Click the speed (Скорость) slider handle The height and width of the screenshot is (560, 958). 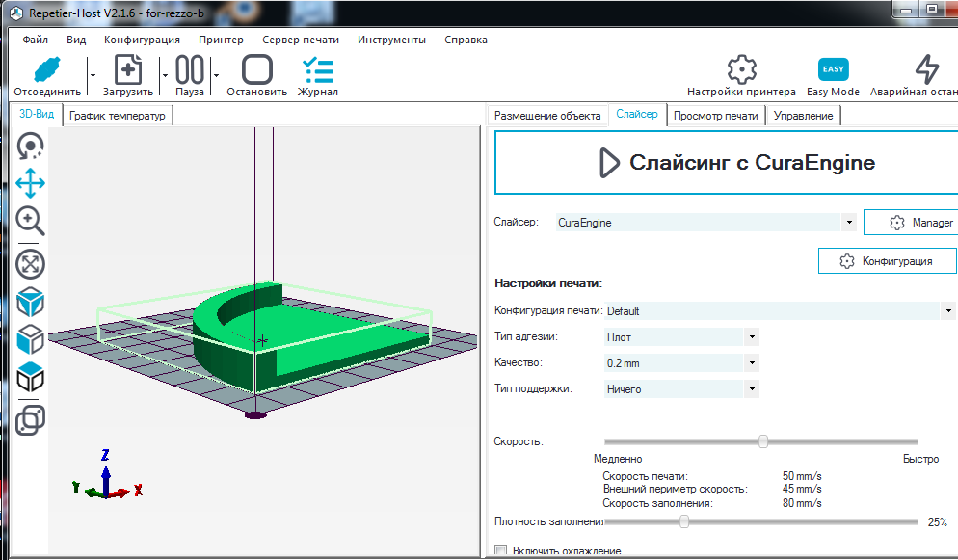coord(763,440)
